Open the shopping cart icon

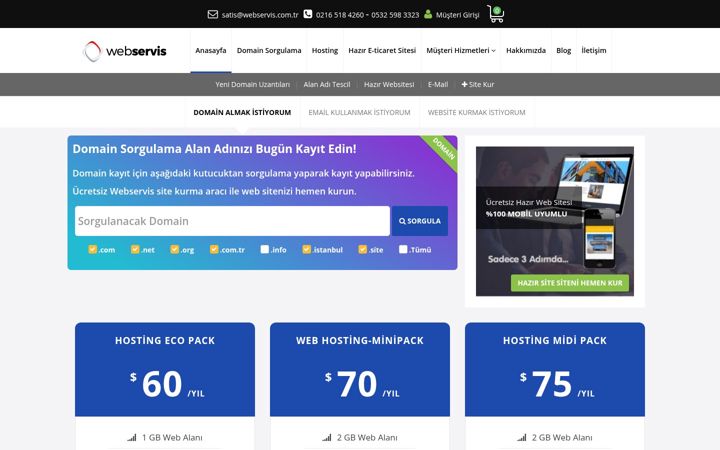click(496, 14)
